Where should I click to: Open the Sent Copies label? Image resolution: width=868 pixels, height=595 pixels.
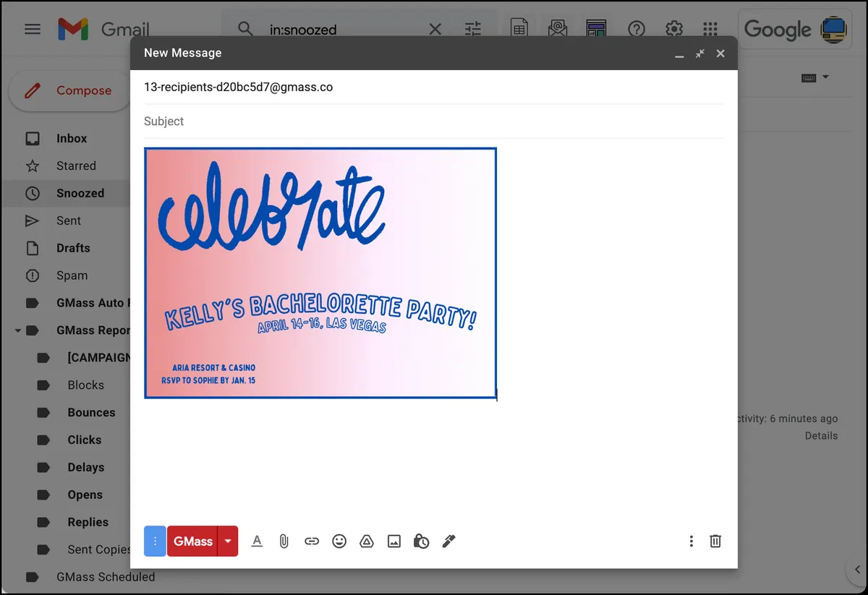98,550
